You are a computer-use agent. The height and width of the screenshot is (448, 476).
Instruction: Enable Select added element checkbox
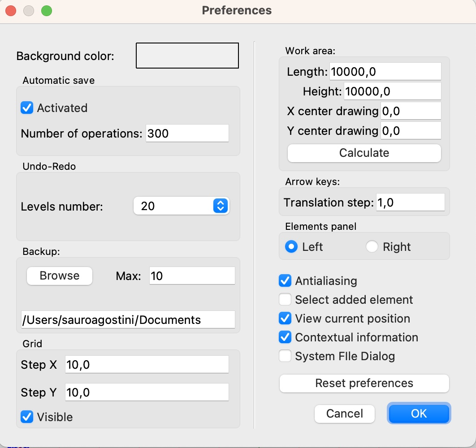(285, 300)
